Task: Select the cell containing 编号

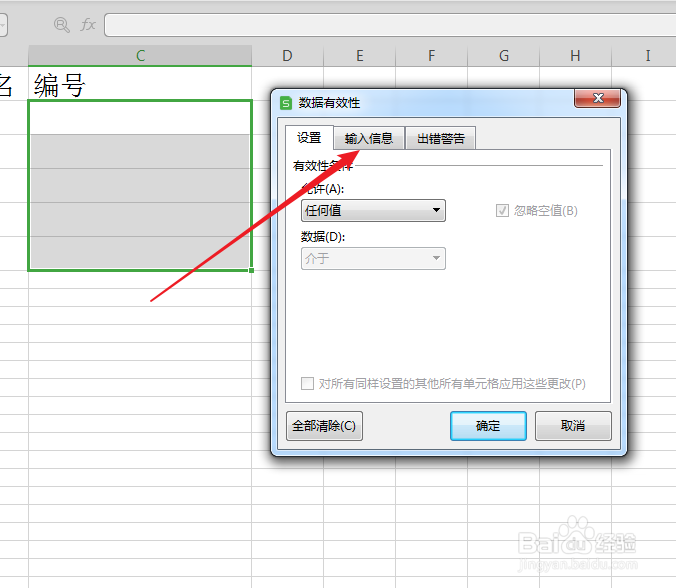Action: 140,84
